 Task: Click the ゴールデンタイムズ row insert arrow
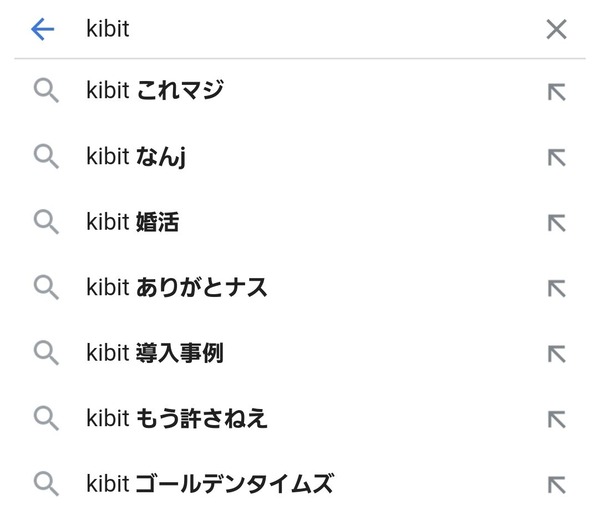click(557, 485)
